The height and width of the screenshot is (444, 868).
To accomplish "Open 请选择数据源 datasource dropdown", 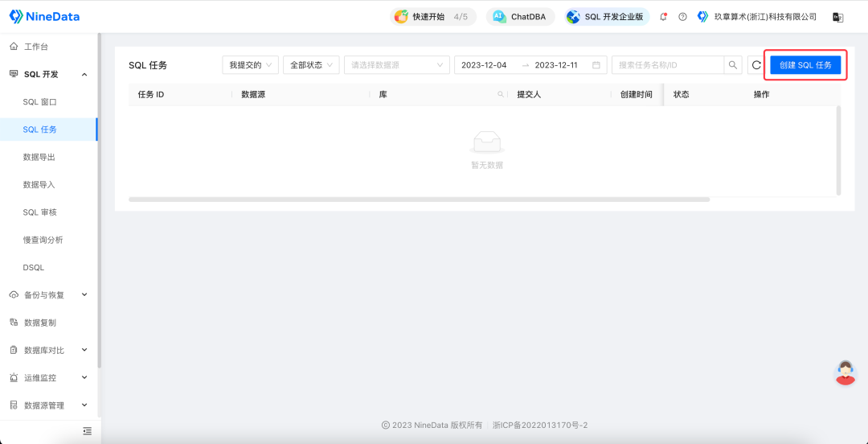I will pos(397,65).
